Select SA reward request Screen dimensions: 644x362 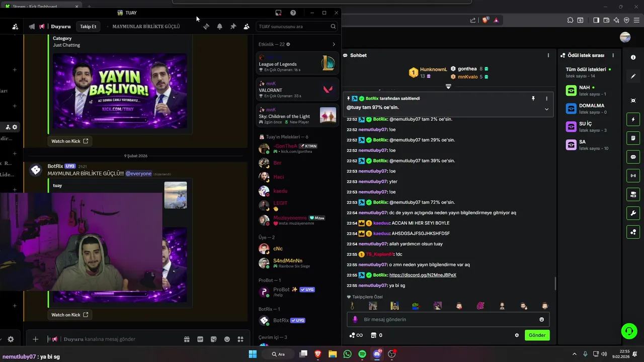click(x=589, y=145)
